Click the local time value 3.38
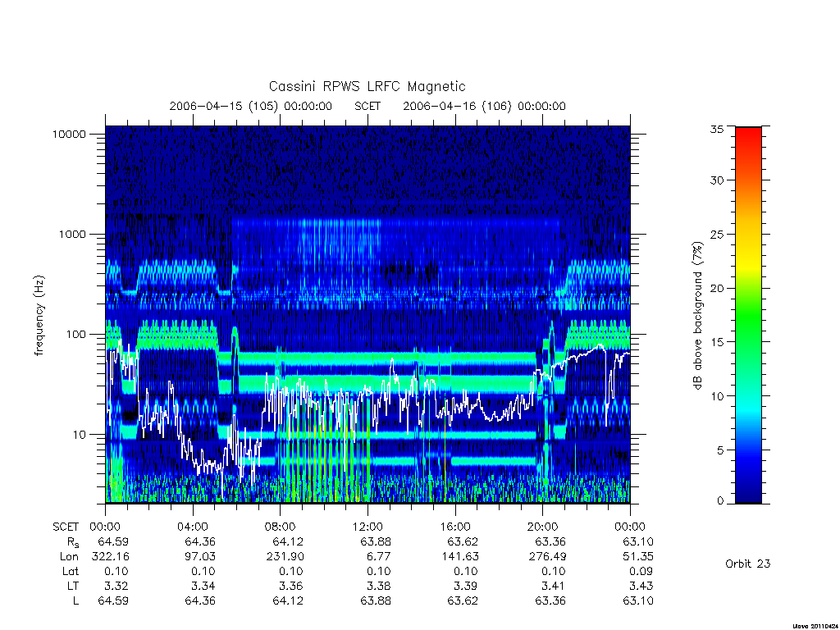 pyautogui.click(x=379, y=586)
